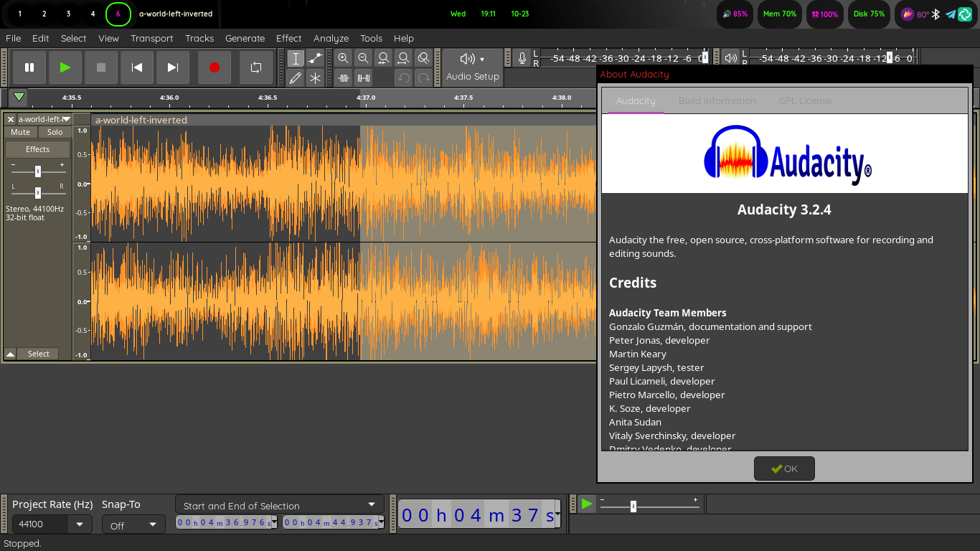
Task: Click the Zoom In magnifier
Action: tap(344, 59)
